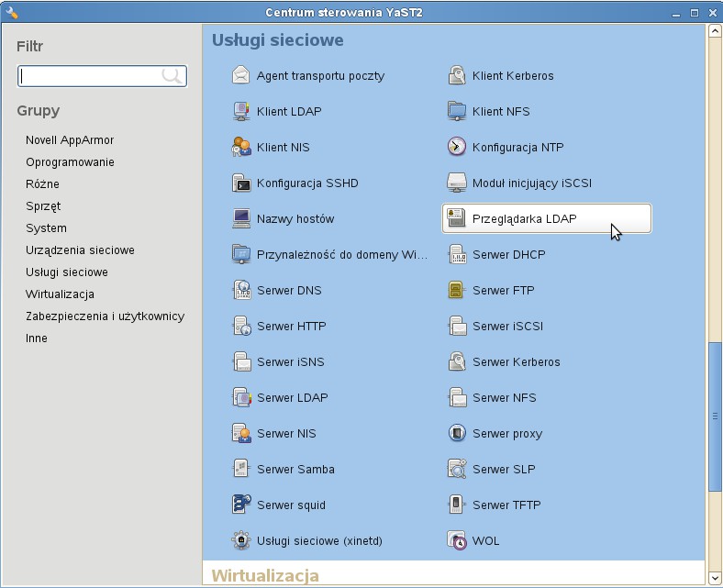Image resolution: width=723 pixels, height=588 pixels.
Task: Click the Serwer squid label
Action: [x=291, y=505]
